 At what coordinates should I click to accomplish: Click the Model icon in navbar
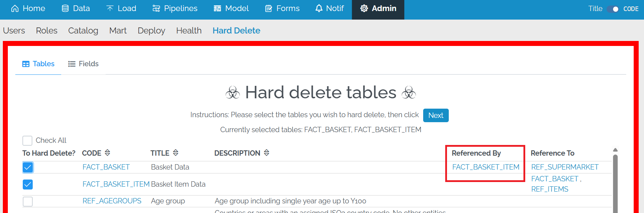point(217,9)
